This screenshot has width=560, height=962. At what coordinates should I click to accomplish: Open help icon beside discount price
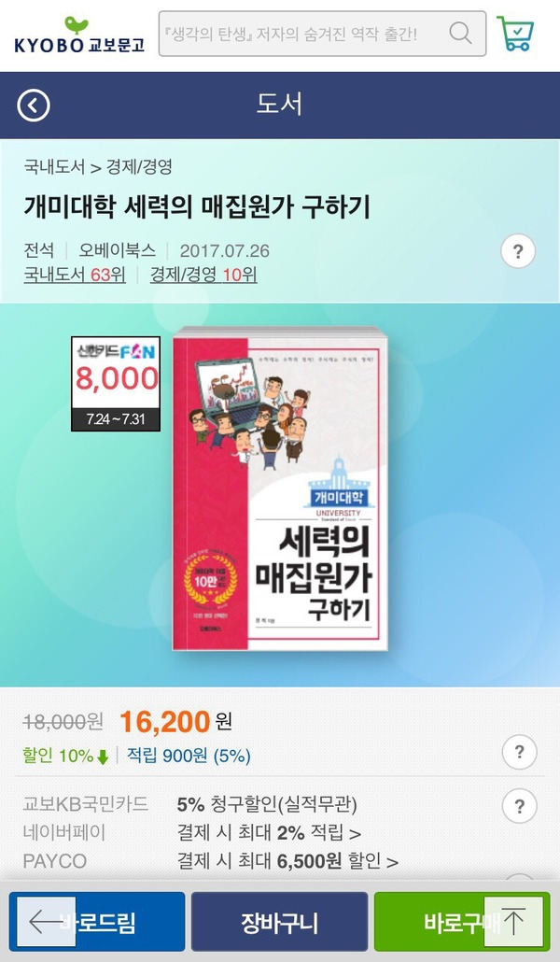click(519, 752)
